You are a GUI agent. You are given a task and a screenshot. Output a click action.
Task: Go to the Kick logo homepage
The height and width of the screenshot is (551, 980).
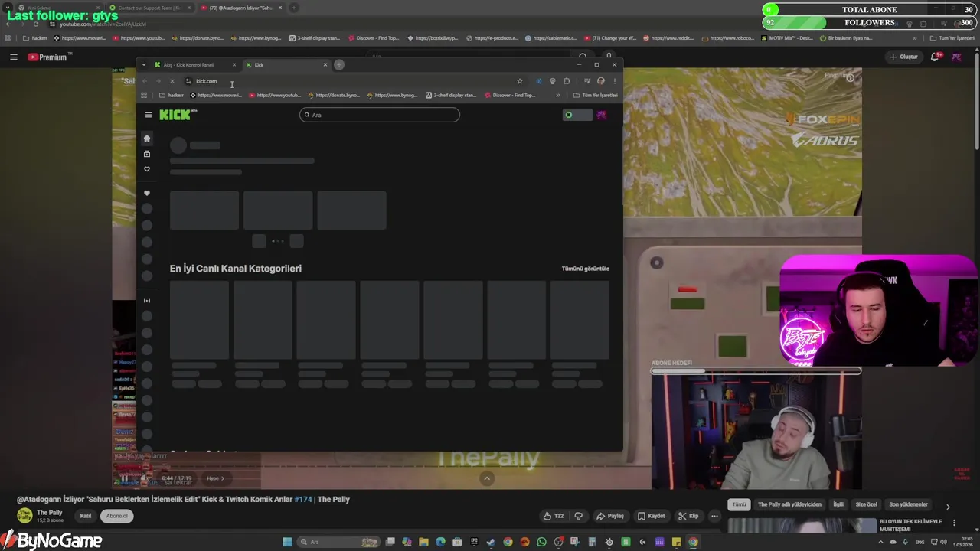pyautogui.click(x=178, y=115)
